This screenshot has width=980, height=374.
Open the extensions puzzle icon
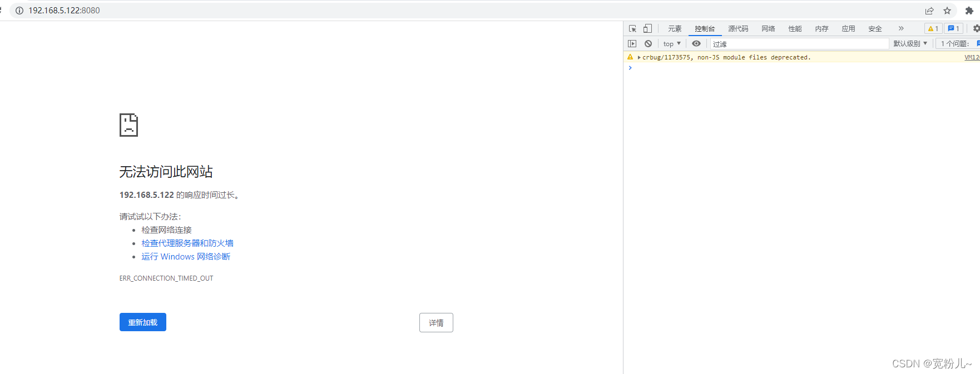pos(969,11)
